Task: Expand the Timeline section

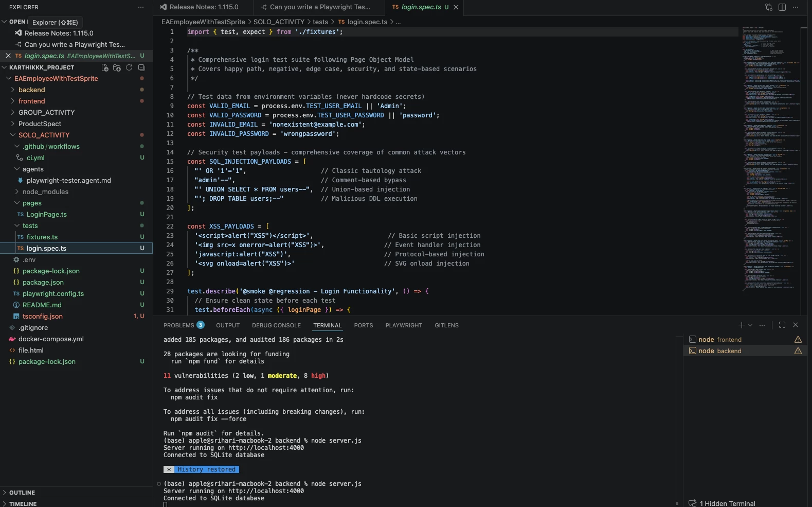Action: point(23,503)
